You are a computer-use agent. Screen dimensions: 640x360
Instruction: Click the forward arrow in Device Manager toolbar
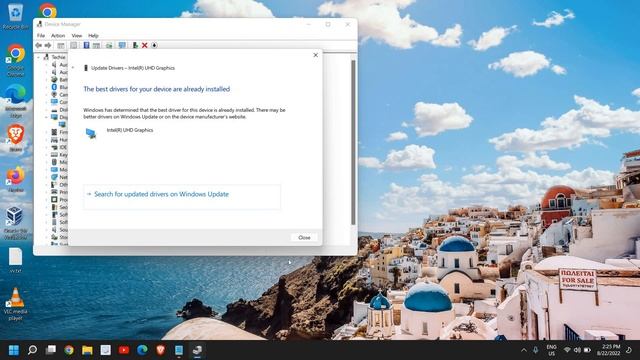point(48,45)
